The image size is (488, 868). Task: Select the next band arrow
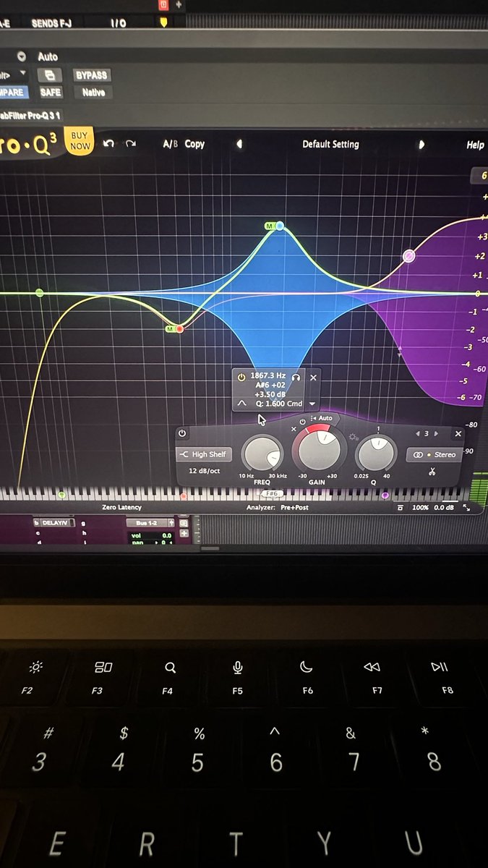[436, 434]
